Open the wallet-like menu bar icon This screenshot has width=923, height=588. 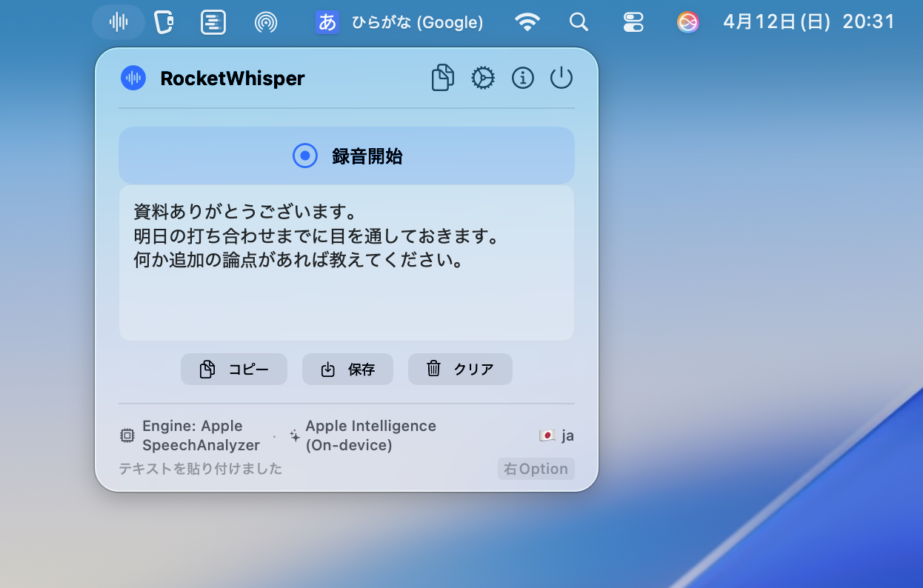(164, 22)
